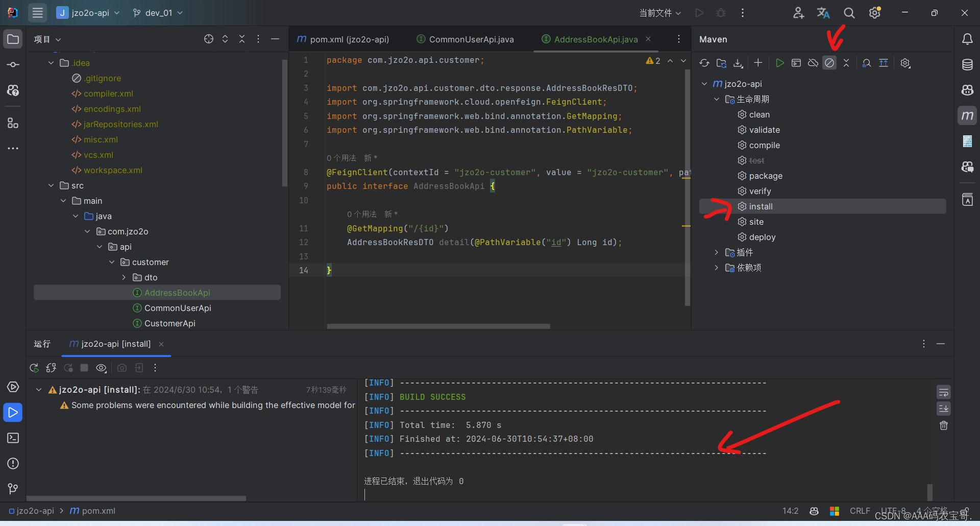Open the dev_01 branch dropdown

[x=158, y=13]
